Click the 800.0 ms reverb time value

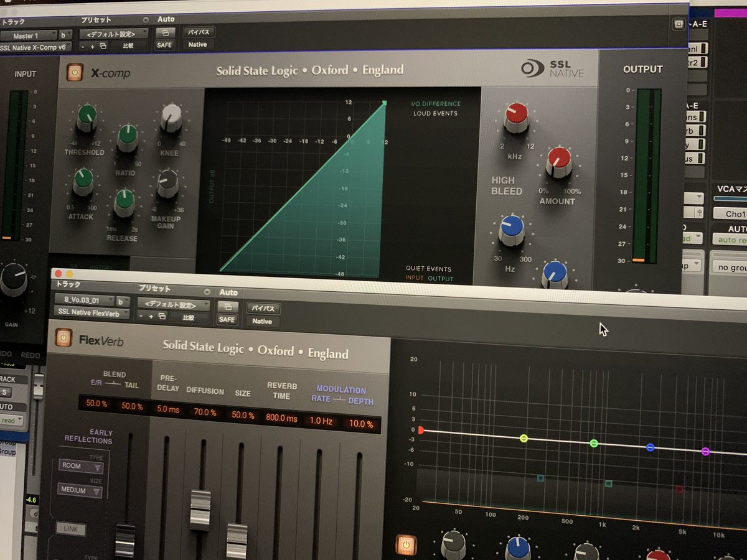point(281,418)
